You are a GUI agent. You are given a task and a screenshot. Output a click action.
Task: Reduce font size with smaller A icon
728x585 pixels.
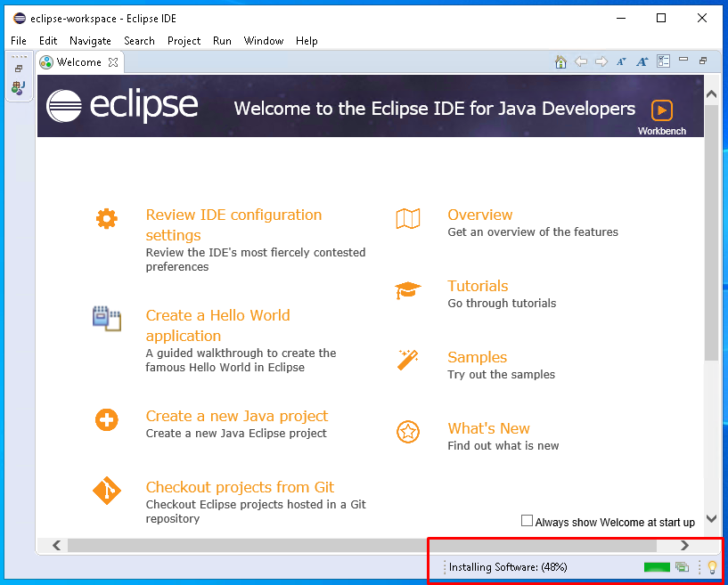pos(621,61)
